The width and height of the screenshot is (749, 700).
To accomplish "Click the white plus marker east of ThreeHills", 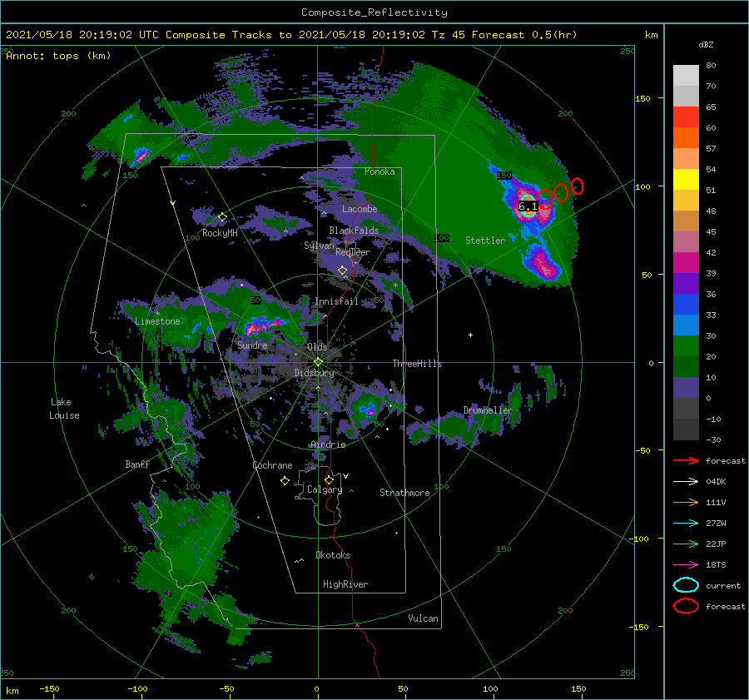I will 470,335.
